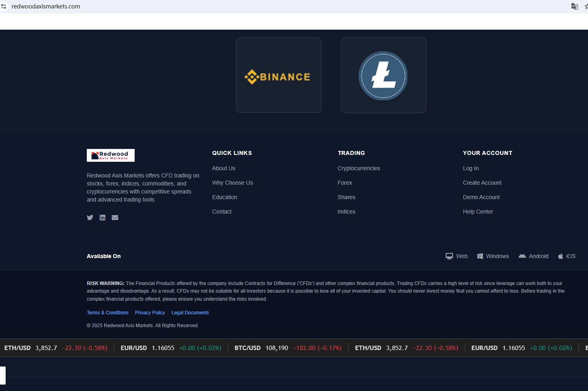Click the Log In link
Screen dimensions: 588x391
(x=471, y=168)
